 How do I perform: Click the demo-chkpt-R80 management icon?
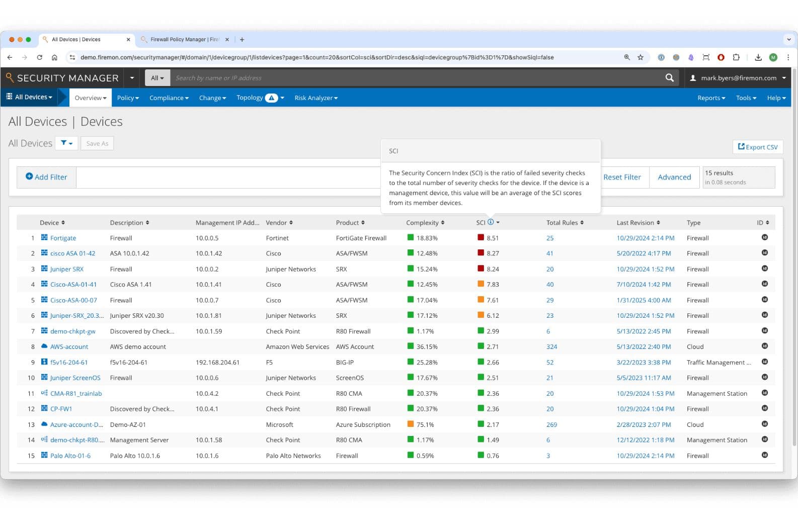point(44,439)
